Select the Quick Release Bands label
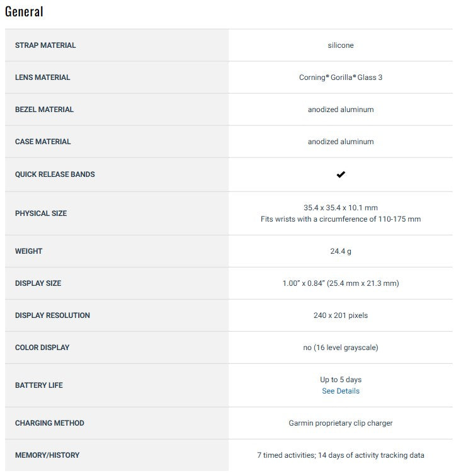461x476 pixels. coord(55,174)
